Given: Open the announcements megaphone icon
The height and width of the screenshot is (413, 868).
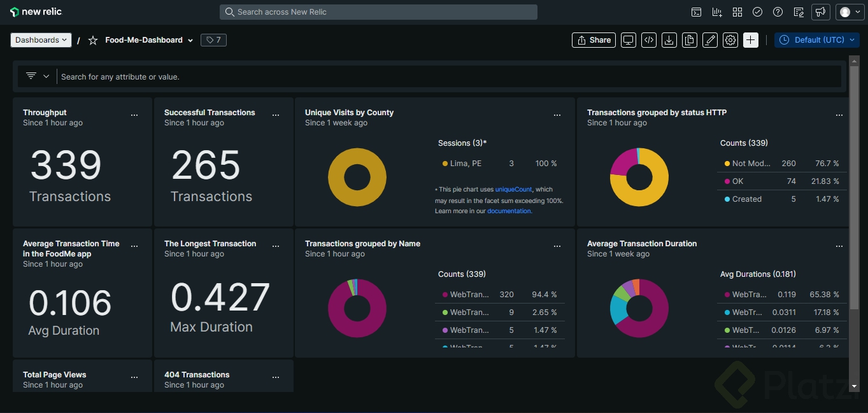Looking at the screenshot, I should [821, 12].
